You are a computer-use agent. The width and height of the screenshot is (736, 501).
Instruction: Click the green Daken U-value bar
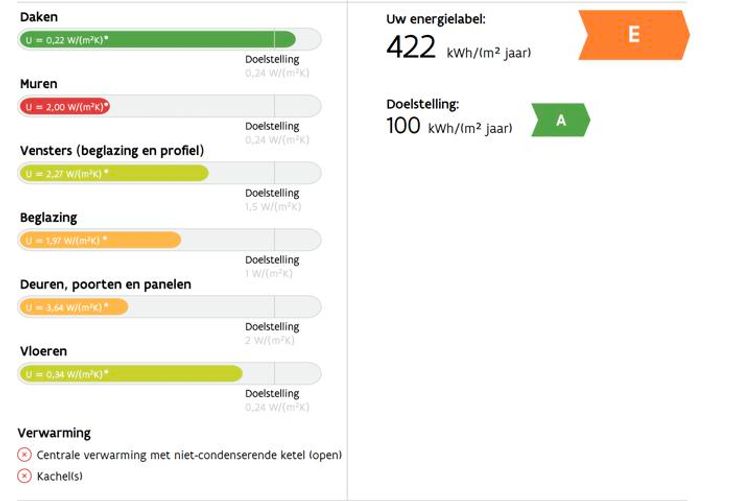(157, 39)
